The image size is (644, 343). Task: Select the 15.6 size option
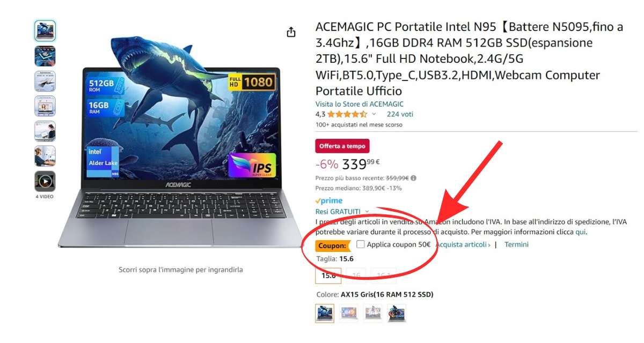pyautogui.click(x=328, y=275)
